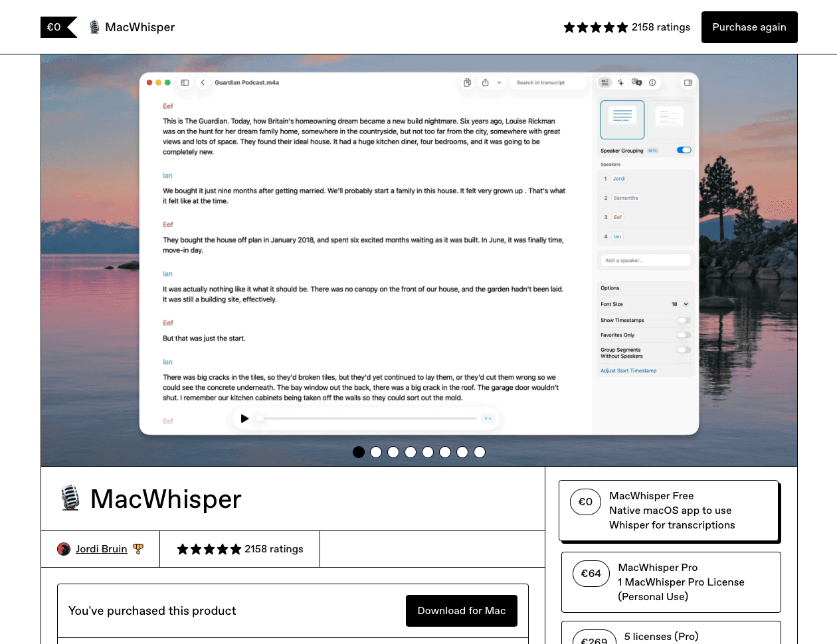Open the dropdown arrow next to the share icon
Screen dimensions: 837x644
[500, 83]
